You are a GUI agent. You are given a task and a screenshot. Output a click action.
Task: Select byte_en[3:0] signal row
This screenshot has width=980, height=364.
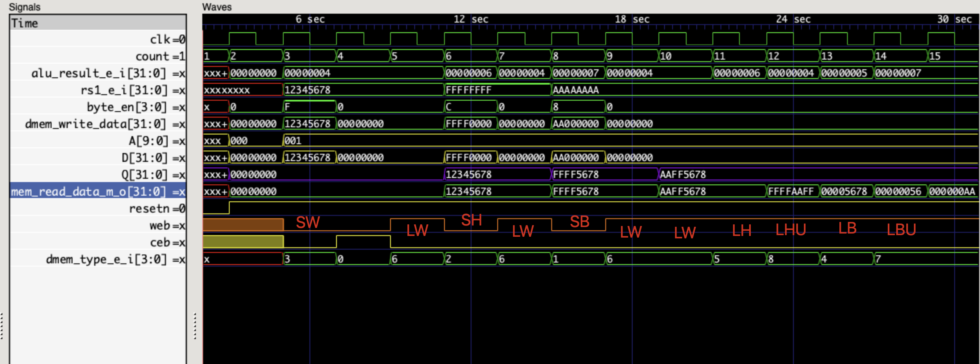tap(98, 107)
